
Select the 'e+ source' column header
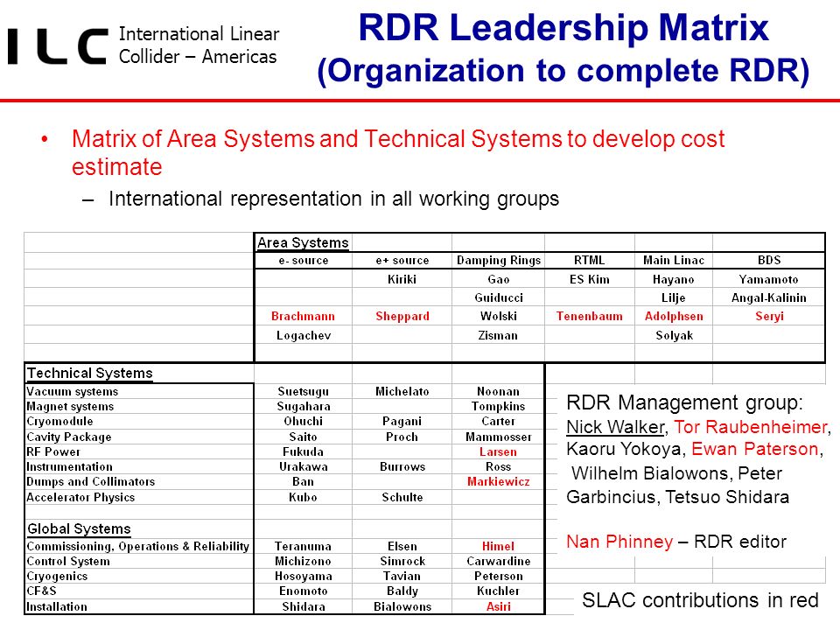[402, 261]
